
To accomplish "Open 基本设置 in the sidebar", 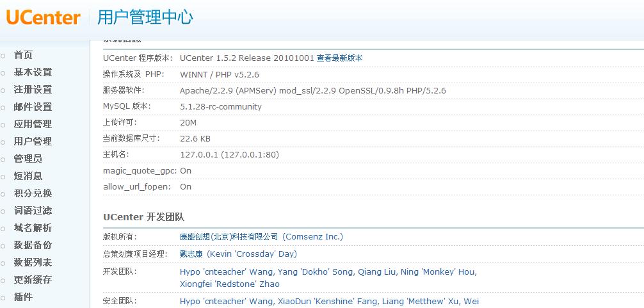I will 33,72.
